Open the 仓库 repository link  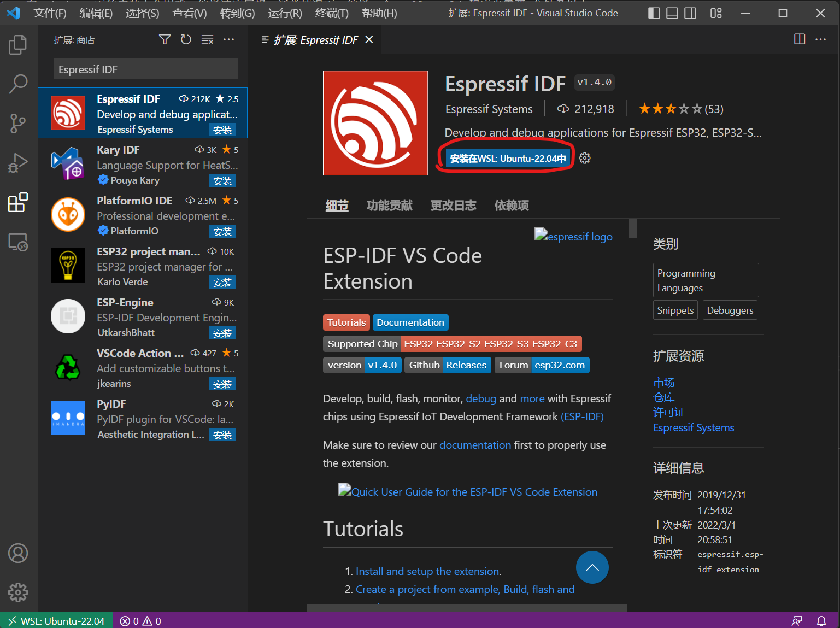tap(664, 397)
